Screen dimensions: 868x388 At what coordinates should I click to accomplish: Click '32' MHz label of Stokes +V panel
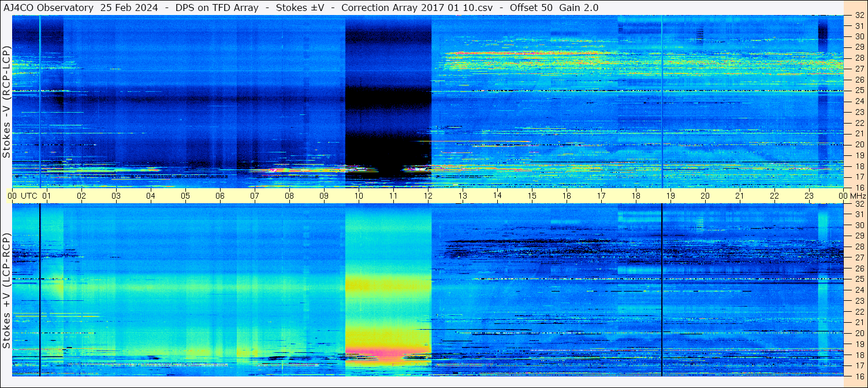[859, 204]
